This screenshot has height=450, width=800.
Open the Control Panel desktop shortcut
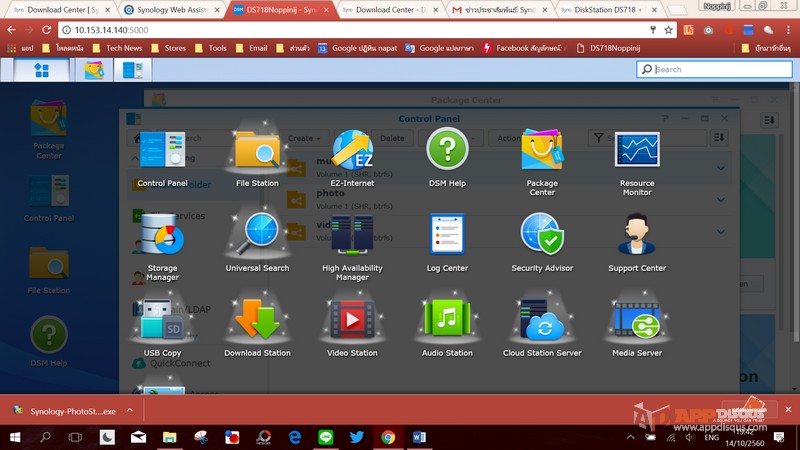48,198
